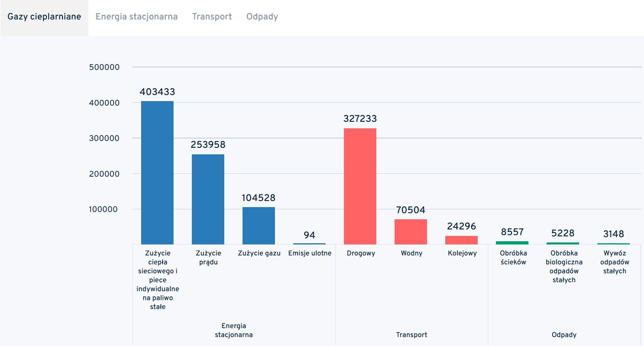Click the Wywóz odpadów stałych axis label
The height and width of the screenshot is (346, 644).
pos(614,262)
